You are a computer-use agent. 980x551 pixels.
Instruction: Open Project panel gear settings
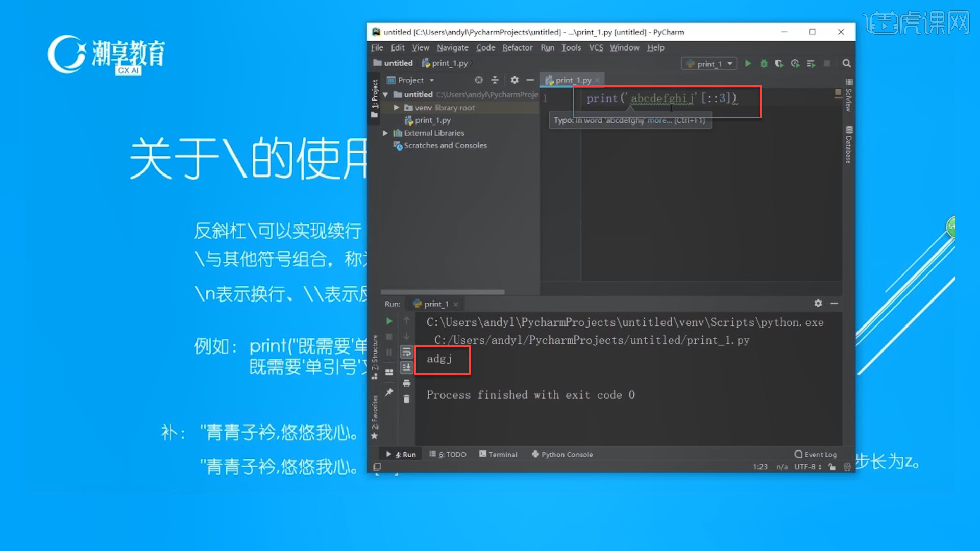(514, 80)
